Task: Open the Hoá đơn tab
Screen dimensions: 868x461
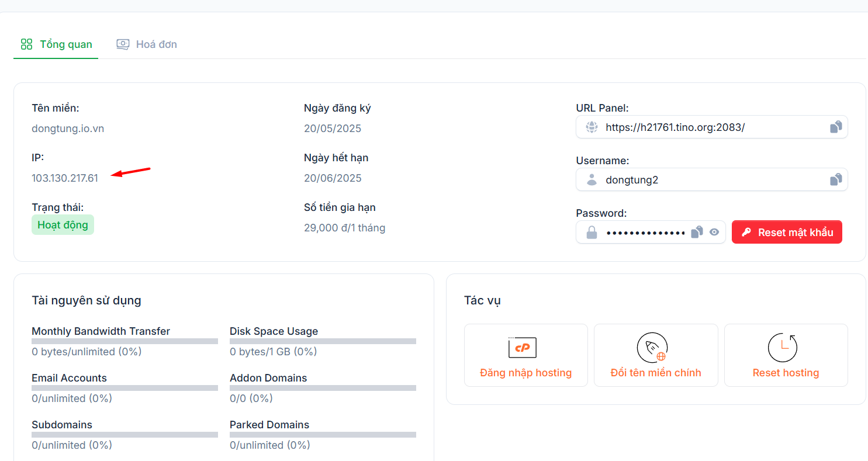Action: point(147,44)
